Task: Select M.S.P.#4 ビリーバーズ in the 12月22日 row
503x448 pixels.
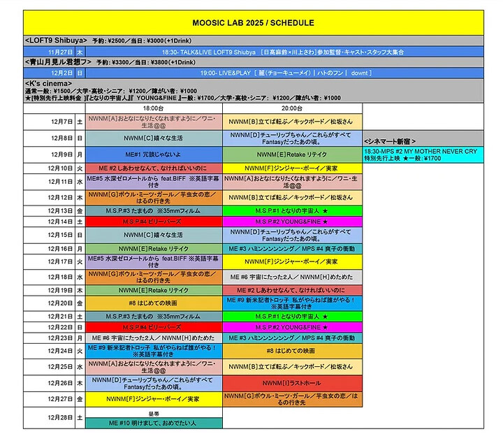Action: pyautogui.click(x=154, y=327)
